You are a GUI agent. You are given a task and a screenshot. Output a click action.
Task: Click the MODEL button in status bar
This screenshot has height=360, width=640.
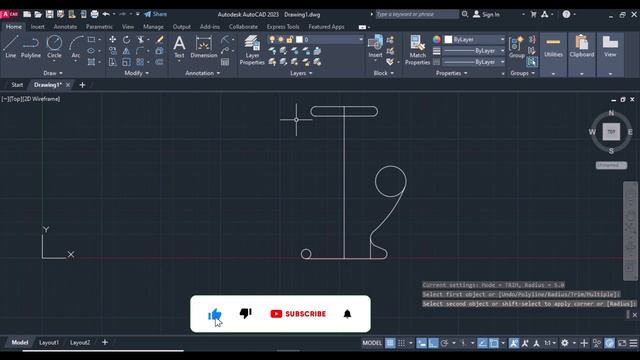coord(372,343)
